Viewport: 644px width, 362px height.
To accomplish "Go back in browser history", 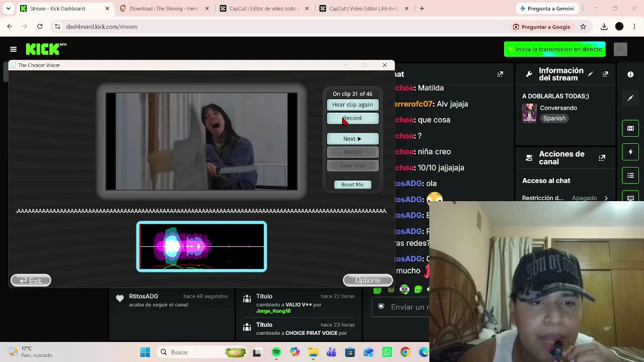I will (x=10, y=27).
